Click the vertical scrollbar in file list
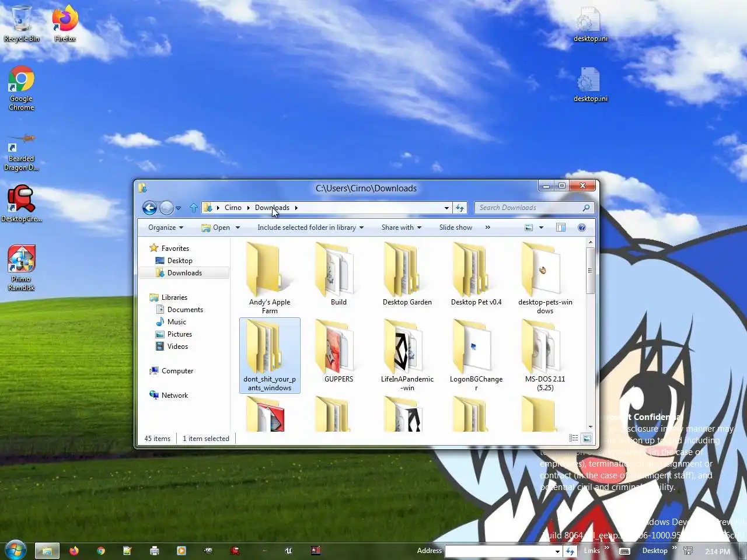747x560 pixels. coord(590,271)
